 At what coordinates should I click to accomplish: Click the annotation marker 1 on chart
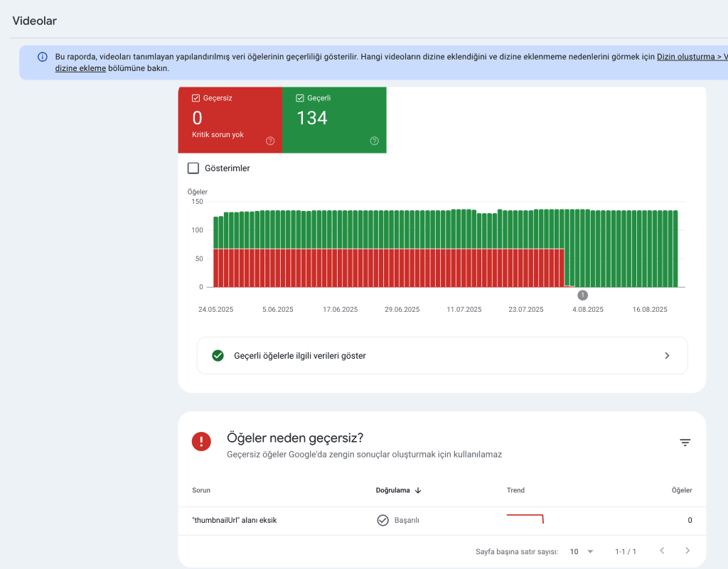[583, 295]
